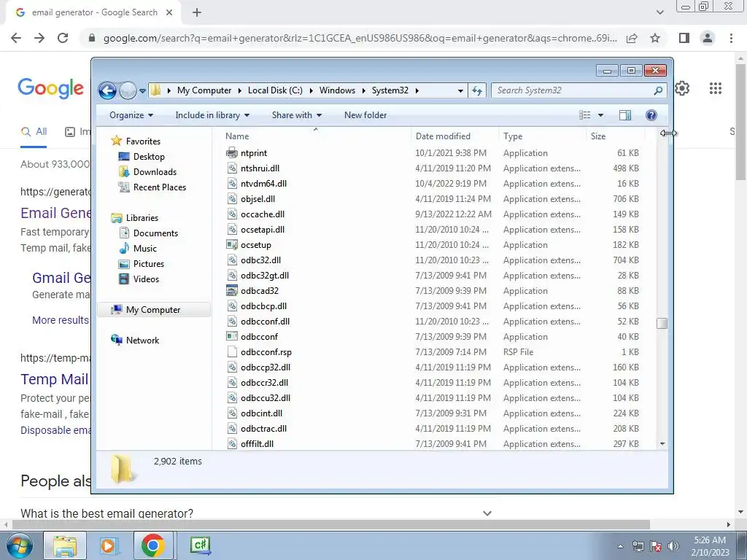747x560 pixels.
Task: Click the change view icon
Action: click(x=585, y=115)
